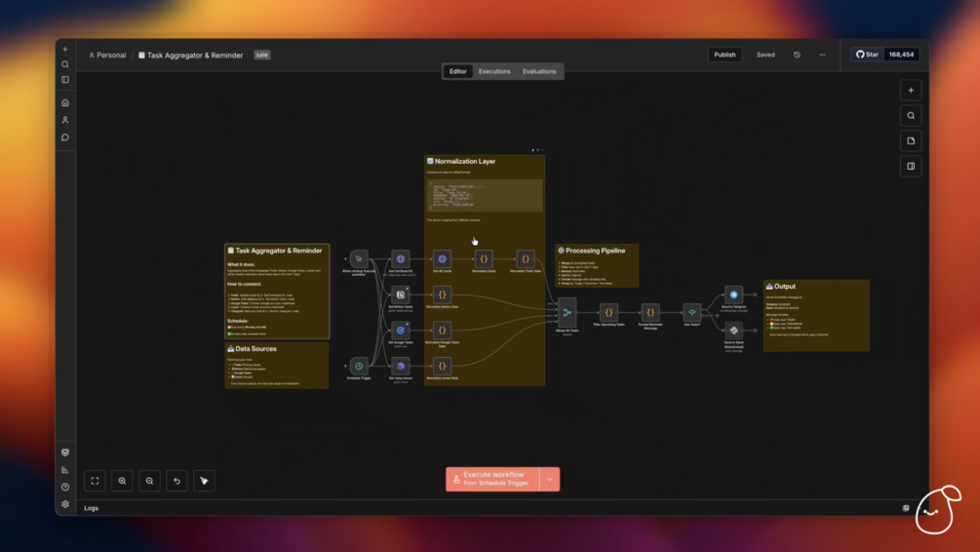Image resolution: width=980 pixels, height=552 pixels.
Task: Open the canvas node search icon
Action: (911, 116)
